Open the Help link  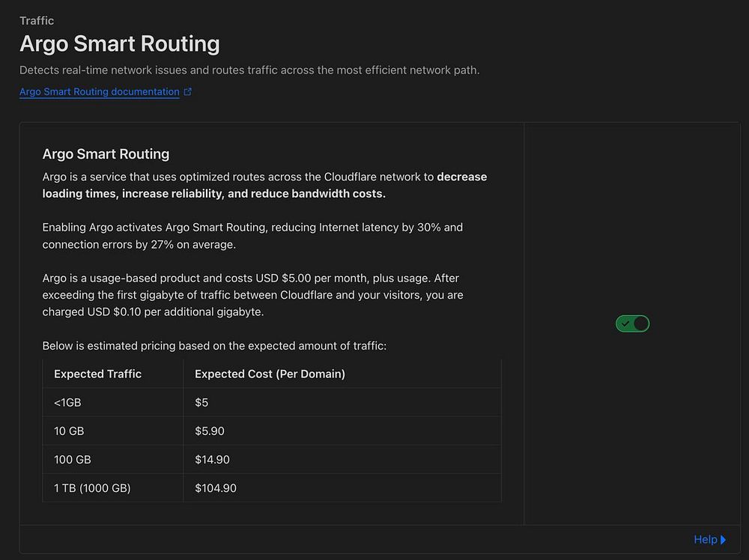[705, 539]
